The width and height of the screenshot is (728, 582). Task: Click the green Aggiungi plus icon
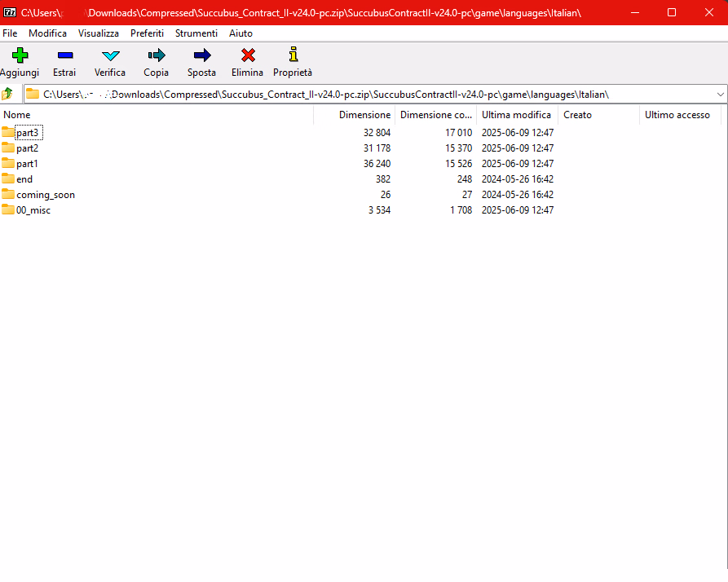pyautogui.click(x=19, y=55)
